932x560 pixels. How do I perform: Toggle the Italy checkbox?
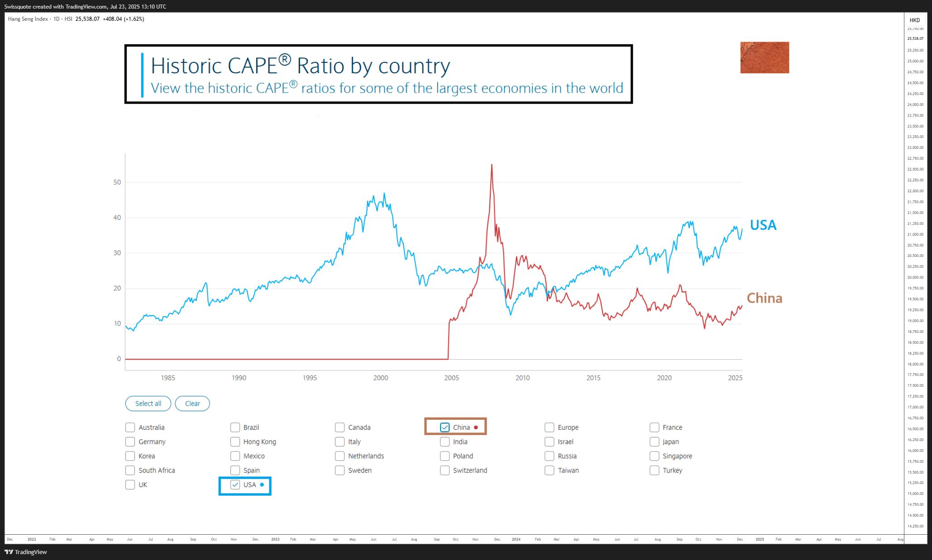339,441
